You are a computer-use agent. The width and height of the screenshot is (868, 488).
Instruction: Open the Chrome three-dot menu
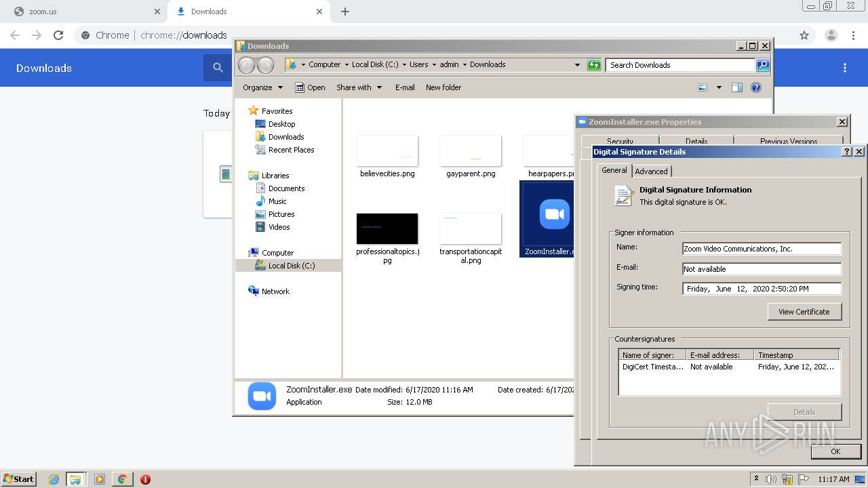click(853, 35)
